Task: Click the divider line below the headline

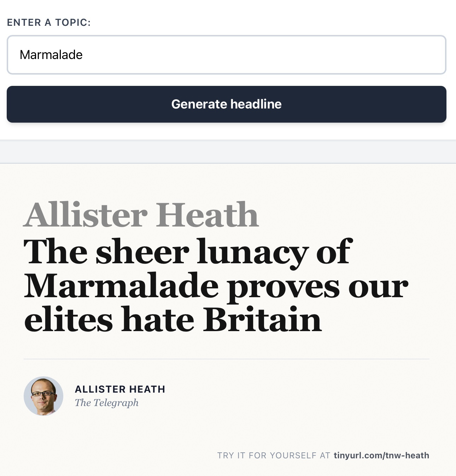Action: (x=226, y=359)
